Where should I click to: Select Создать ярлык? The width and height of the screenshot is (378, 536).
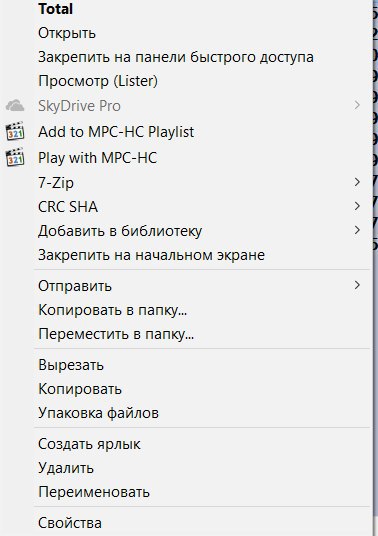point(89,444)
